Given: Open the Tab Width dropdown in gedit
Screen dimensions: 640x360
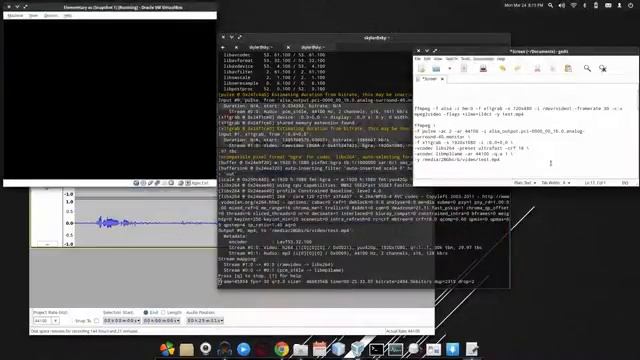Looking at the screenshot, I should 556,183.
